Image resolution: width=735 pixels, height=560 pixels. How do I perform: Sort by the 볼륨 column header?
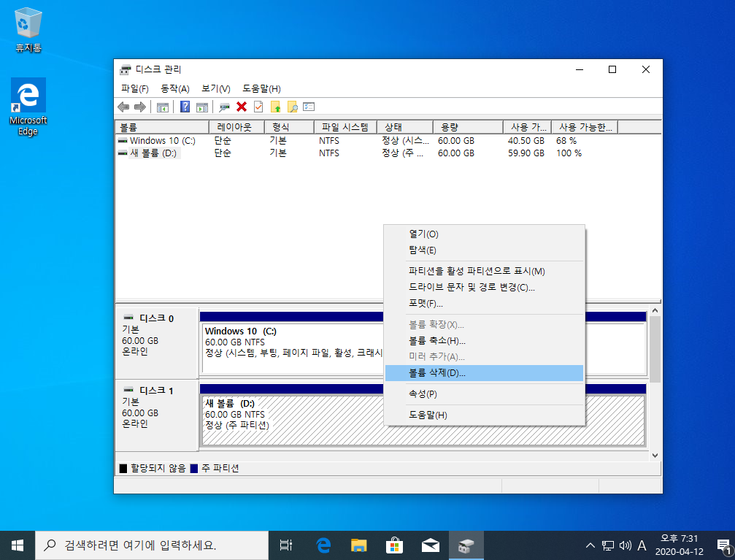(162, 127)
